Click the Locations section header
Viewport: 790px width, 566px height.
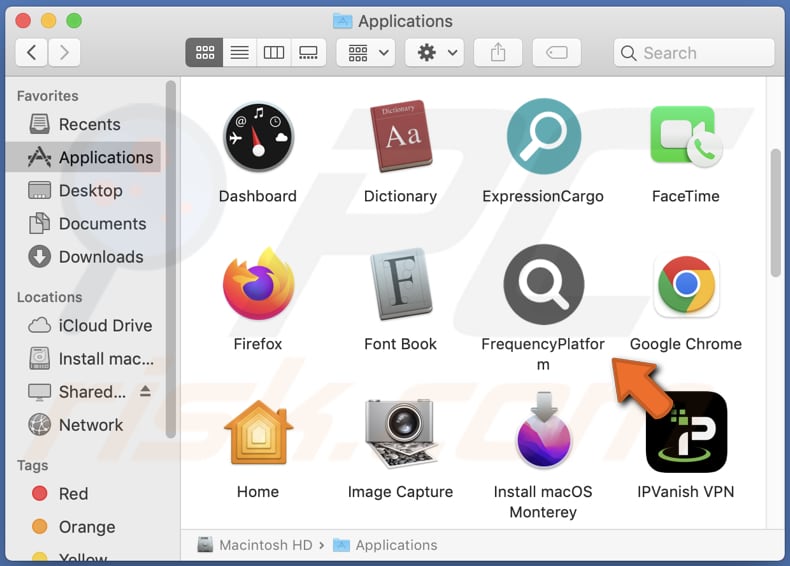tap(49, 297)
